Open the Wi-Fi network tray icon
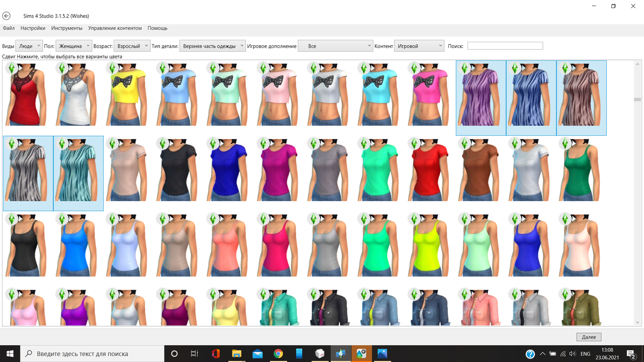 [563, 354]
